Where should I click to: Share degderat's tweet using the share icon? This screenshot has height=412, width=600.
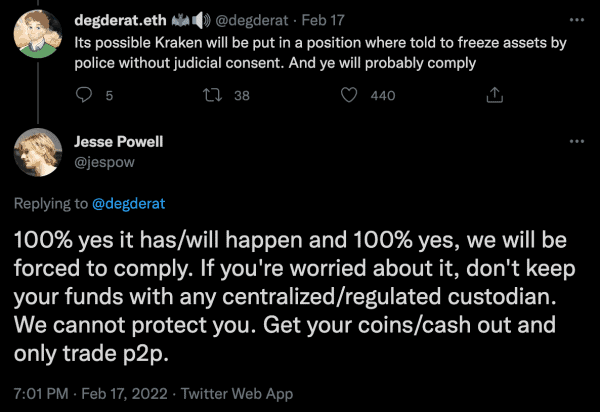[x=493, y=95]
